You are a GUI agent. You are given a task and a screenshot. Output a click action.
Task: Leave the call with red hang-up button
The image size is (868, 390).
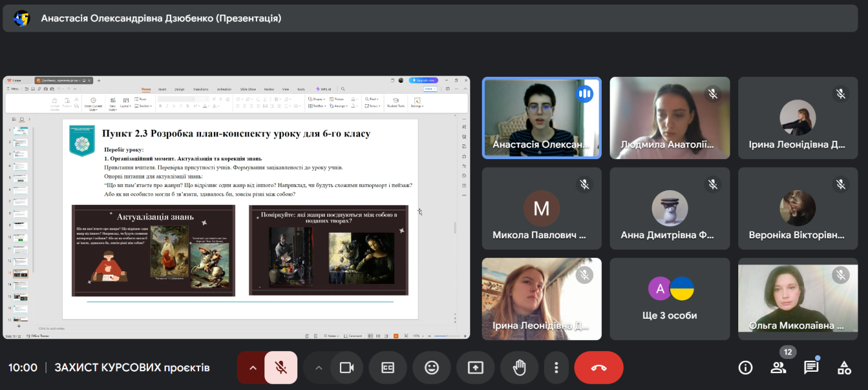598,367
